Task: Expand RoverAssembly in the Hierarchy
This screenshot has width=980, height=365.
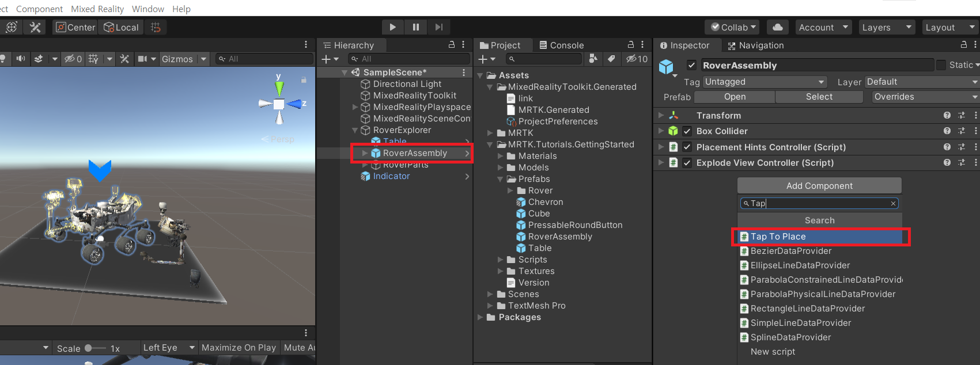Action: 365,153
